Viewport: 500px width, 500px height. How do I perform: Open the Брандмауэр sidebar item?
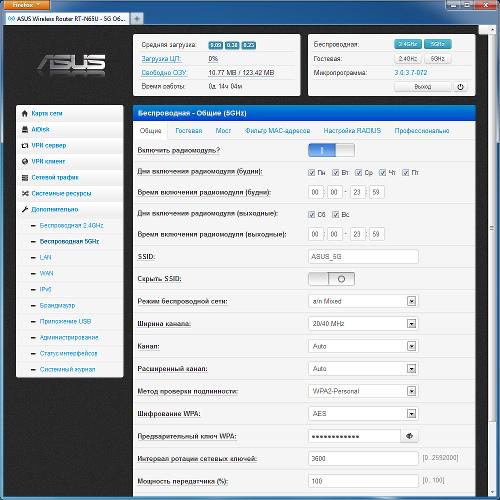coord(57,305)
